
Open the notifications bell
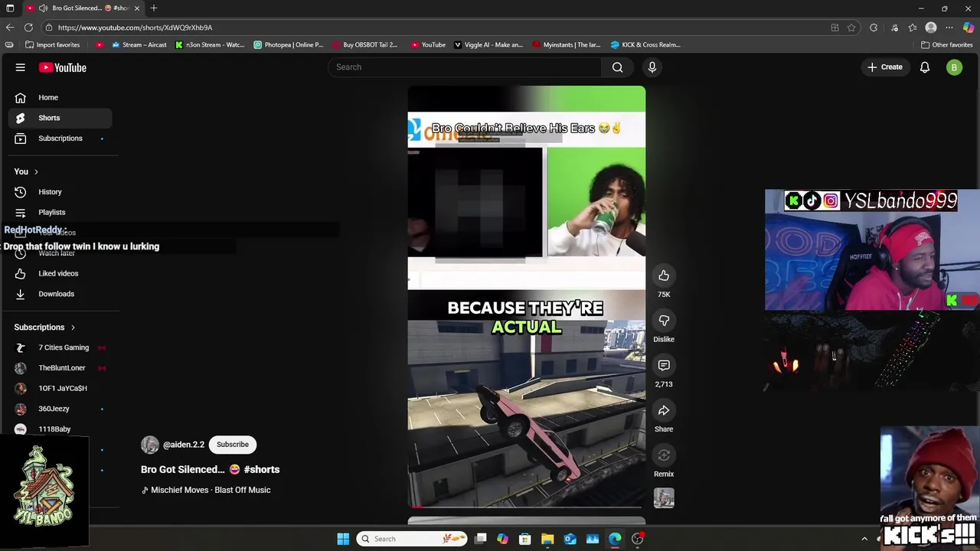click(925, 67)
